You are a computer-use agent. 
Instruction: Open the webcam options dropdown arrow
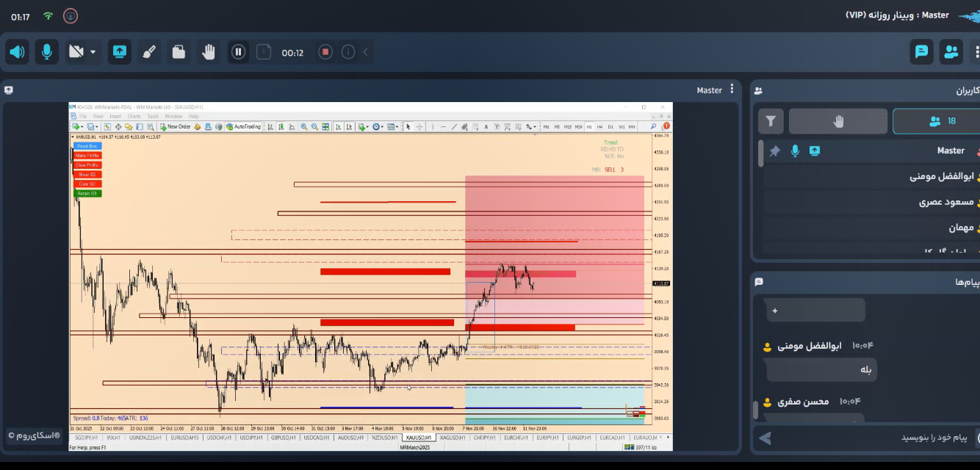(x=93, y=52)
